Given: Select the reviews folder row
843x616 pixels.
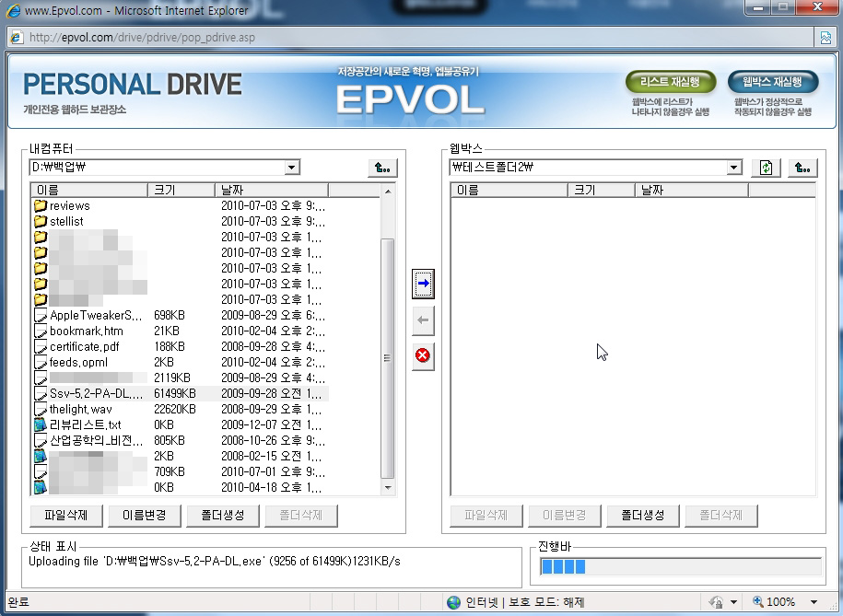Looking at the screenshot, I should [180, 205].
